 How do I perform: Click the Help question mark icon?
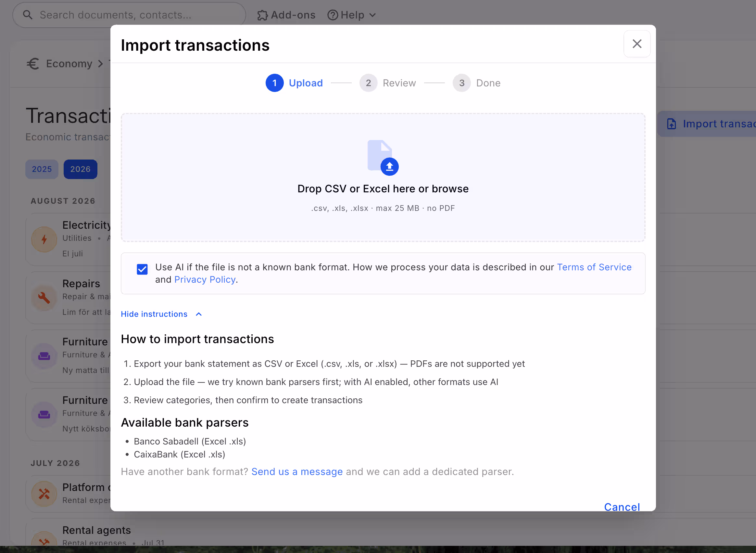(x=333, y=15)
